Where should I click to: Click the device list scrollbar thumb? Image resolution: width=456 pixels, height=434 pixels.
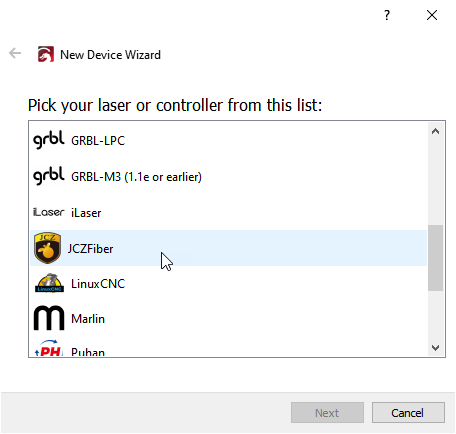coord(435,258)
